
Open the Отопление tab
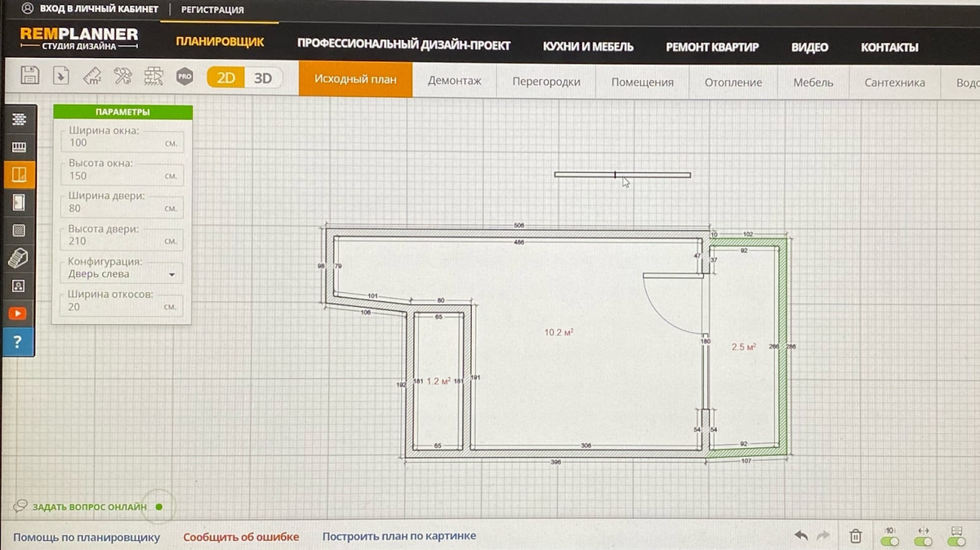coord(733,82)
